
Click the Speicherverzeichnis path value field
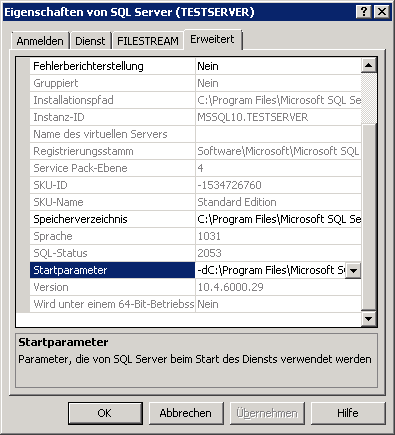tap(279, 219)
